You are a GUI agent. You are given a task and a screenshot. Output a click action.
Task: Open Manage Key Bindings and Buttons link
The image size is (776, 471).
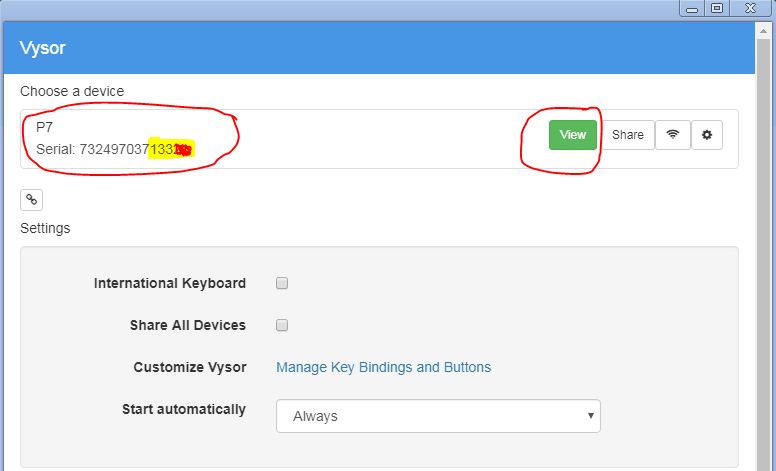tap(384, 367)
